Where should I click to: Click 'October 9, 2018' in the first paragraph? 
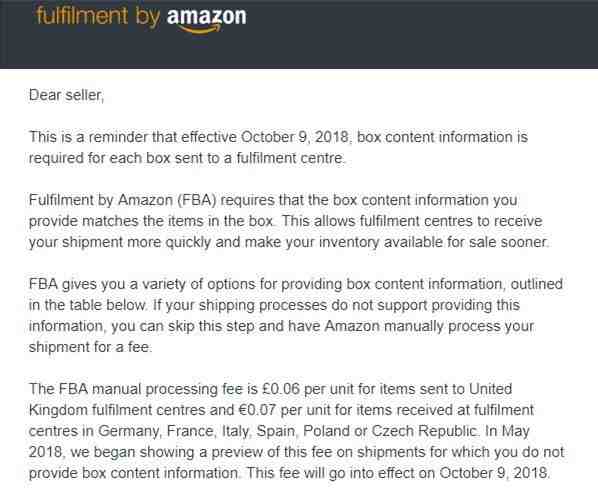[295, 137]
